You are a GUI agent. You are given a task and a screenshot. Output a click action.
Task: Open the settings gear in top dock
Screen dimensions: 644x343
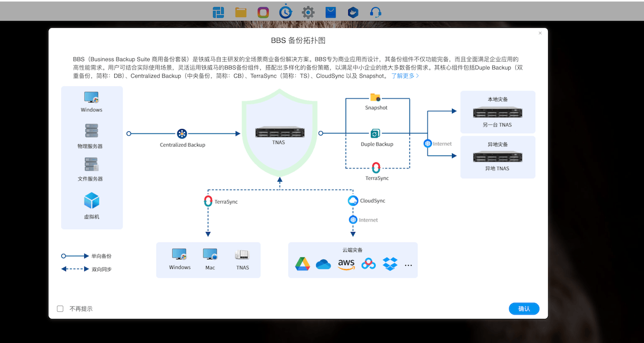tap(308, 12)
